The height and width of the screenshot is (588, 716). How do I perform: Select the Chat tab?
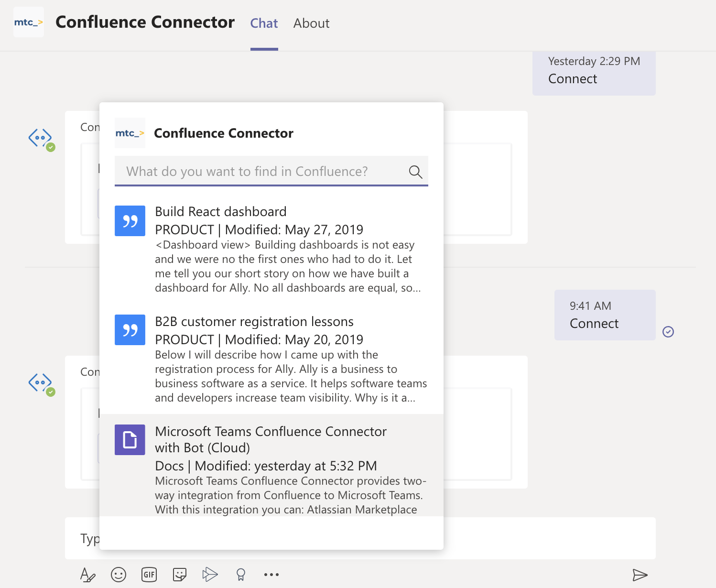264,23
